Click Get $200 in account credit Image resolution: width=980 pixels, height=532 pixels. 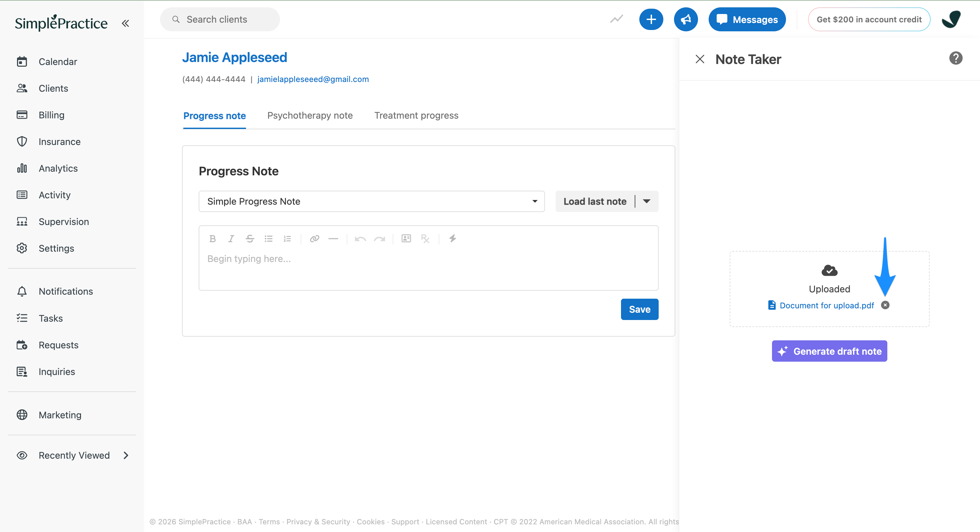[x=869, y=19]
